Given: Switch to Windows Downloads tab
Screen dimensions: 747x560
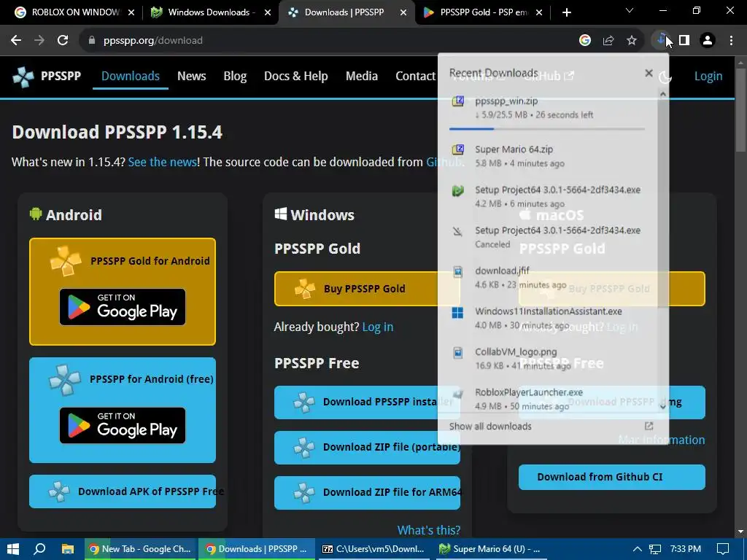Looking at the screenshot, I should tap(212, 12).
